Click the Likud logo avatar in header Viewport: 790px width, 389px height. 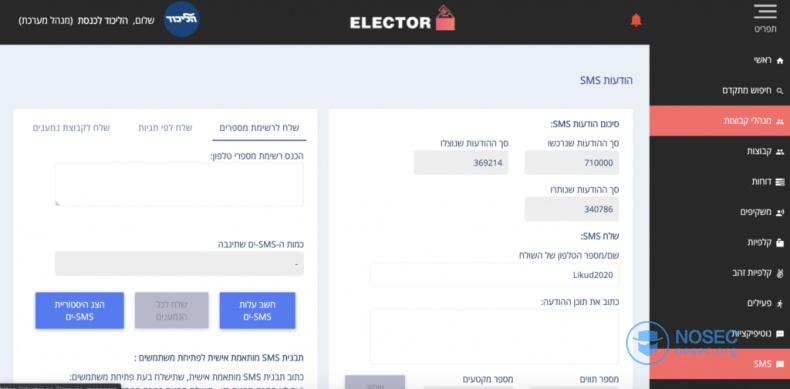click(181, 19)
